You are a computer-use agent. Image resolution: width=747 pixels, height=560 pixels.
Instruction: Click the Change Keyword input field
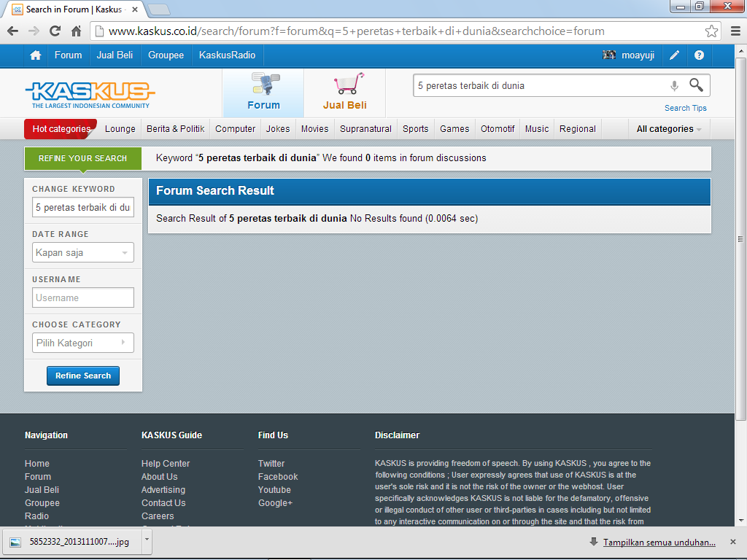83,207
